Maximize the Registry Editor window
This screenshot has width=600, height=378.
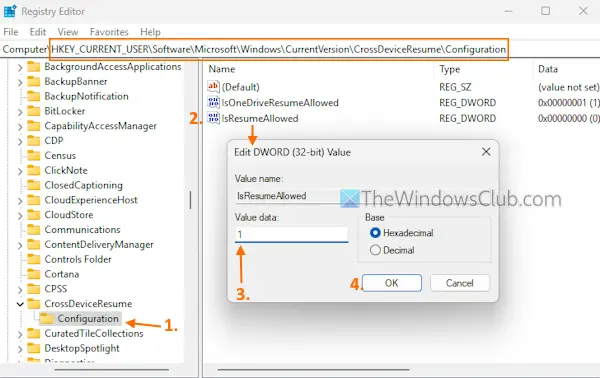(546, 11)
